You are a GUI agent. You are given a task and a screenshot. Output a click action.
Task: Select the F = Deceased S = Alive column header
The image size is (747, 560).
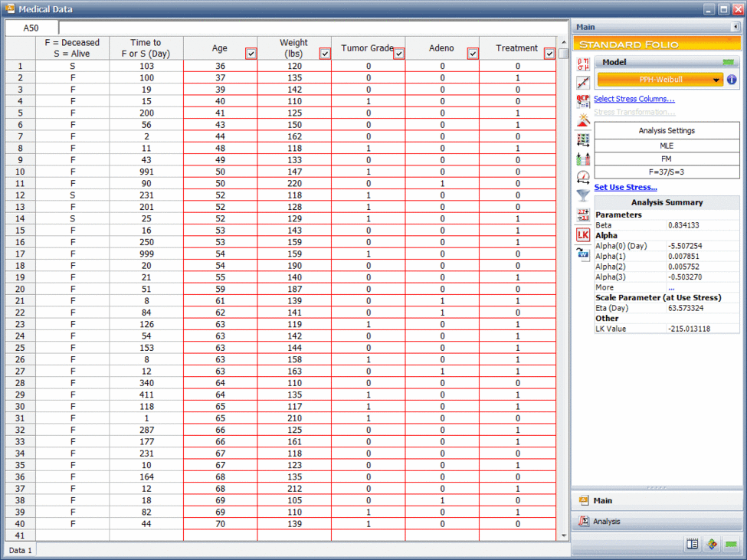coord(73,48)
